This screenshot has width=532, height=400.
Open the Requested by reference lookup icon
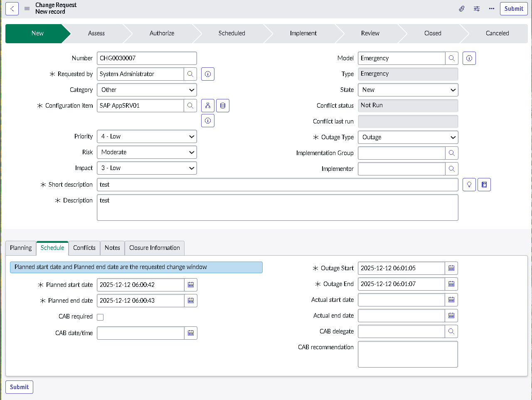point(190,74)
